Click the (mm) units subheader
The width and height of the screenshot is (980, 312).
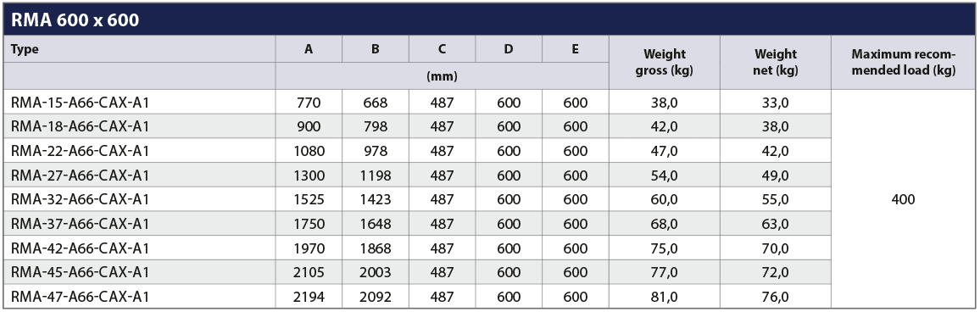[442, 76]
